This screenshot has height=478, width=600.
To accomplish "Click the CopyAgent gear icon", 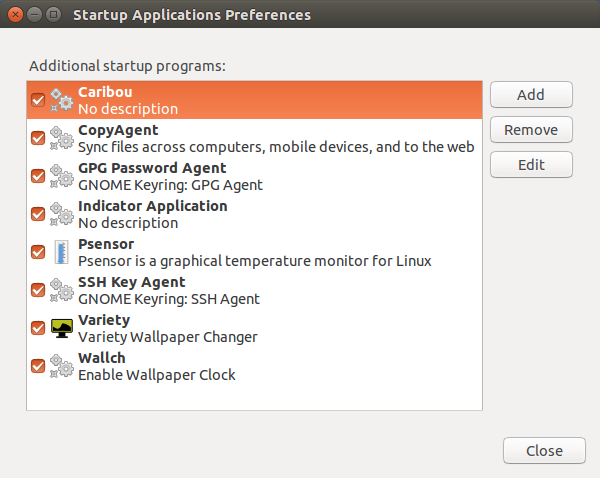I will click(61, 138).
